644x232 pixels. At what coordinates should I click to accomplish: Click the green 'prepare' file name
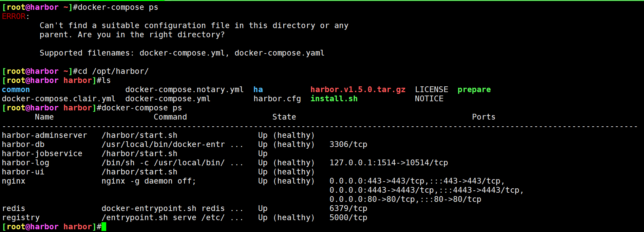474,90
